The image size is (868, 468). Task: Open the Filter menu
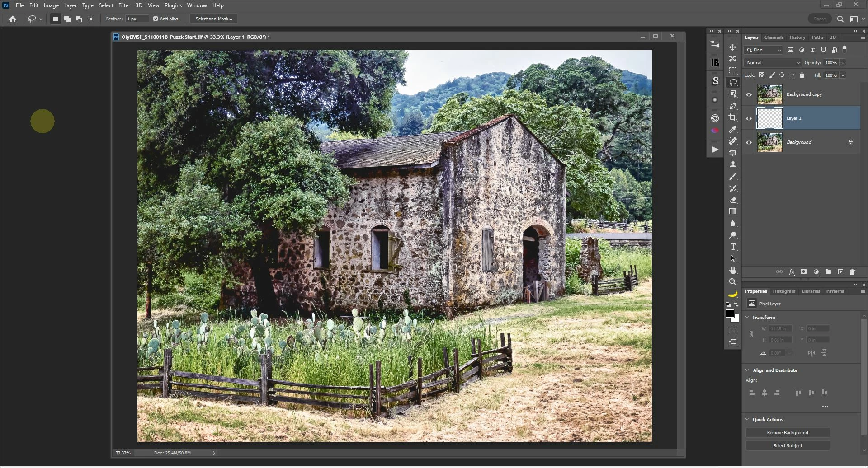point(124,5)
